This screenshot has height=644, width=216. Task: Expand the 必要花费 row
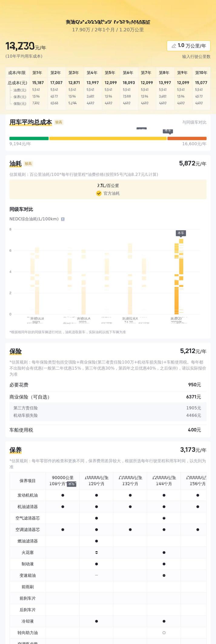click(108, 385)
